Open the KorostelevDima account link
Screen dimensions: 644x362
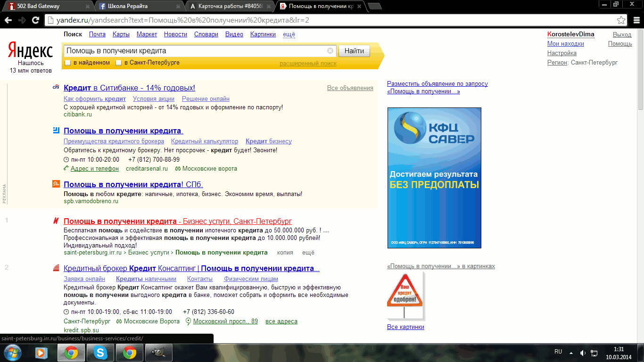(570, 34)
